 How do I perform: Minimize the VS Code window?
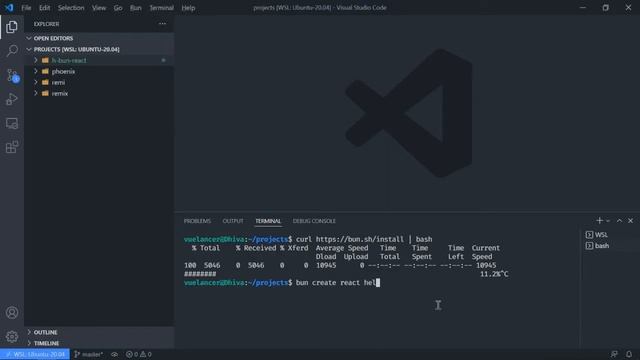(583, 8)
